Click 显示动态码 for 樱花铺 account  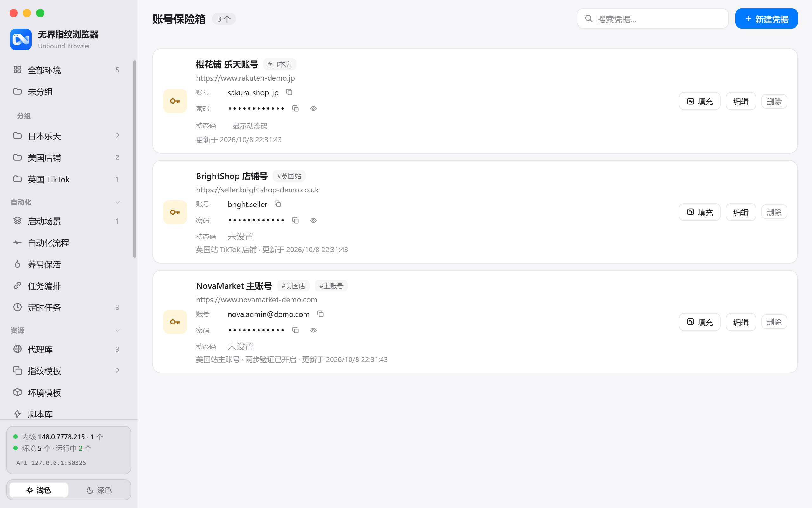click(x=250, y=126)
